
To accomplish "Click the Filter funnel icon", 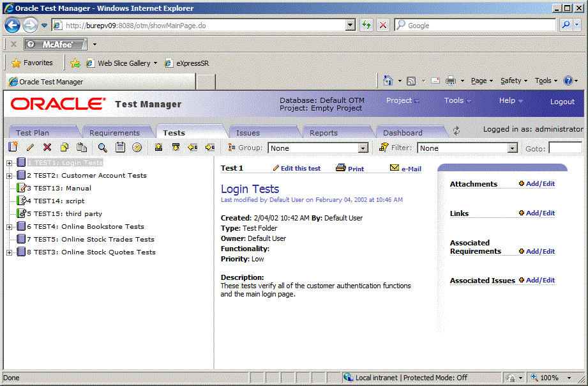I will (x=384, y=147).
